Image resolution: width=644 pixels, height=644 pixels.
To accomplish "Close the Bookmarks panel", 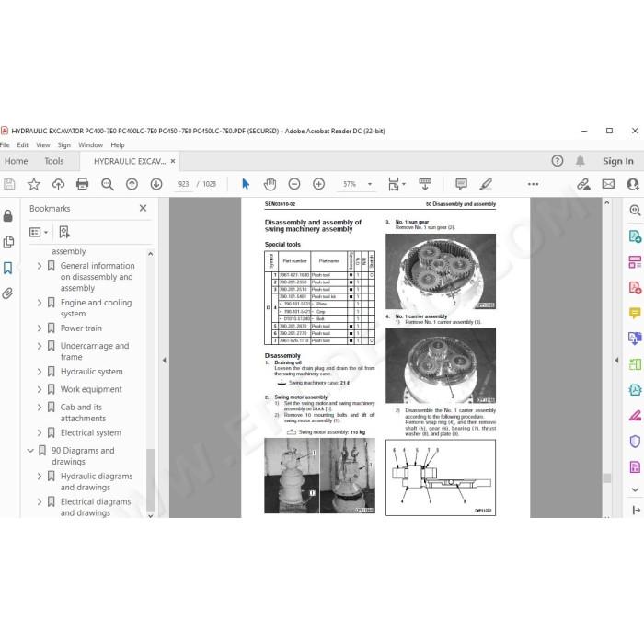I will coord(143,208).
